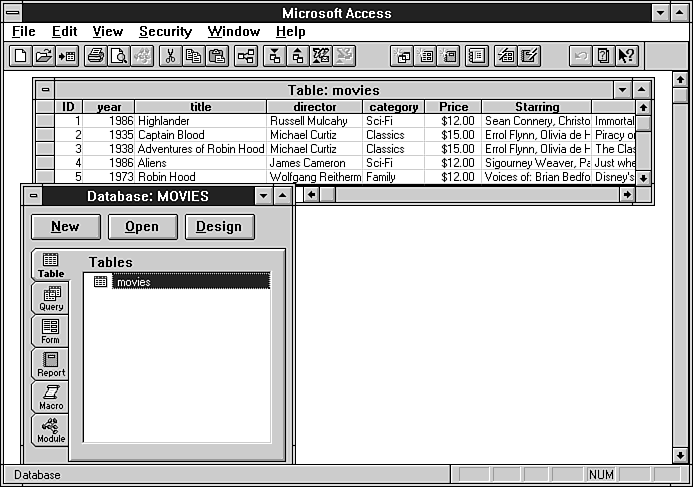Click the 'Robin Hood' 1973 title cell
Viewport: 693px width, 487px height.
(x=201, y=177)
